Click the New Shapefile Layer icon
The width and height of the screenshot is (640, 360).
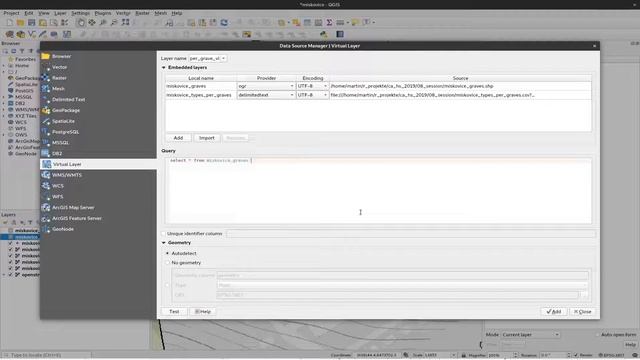click(31, 34)
